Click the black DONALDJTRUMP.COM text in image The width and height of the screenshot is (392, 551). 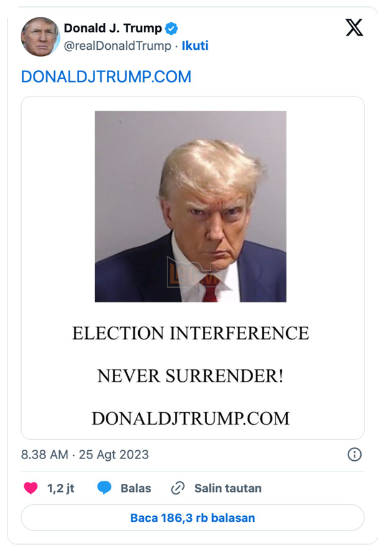click(190, 418)
